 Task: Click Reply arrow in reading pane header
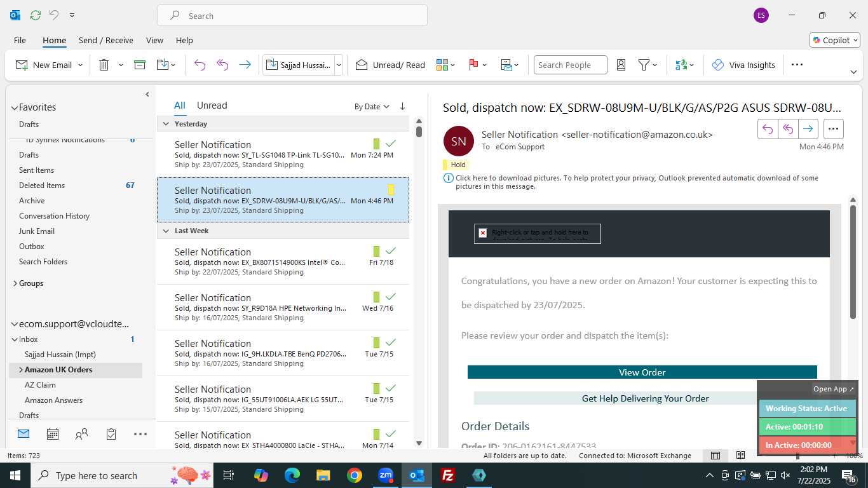click(767, 129)
